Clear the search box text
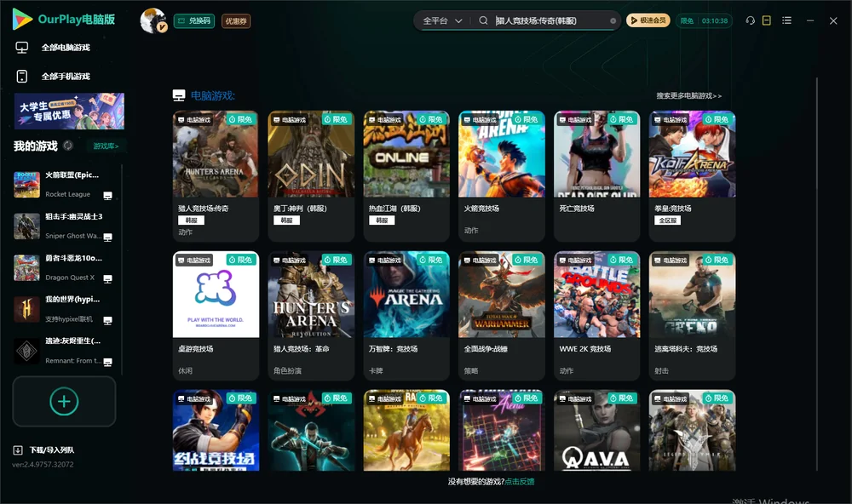 pyautogui.click(x=613, y=21)
